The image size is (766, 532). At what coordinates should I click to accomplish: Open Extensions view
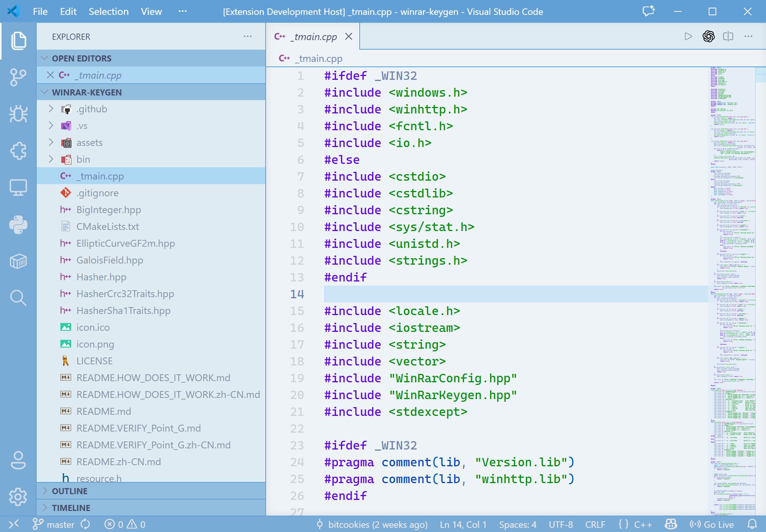[x=18, y=150]
